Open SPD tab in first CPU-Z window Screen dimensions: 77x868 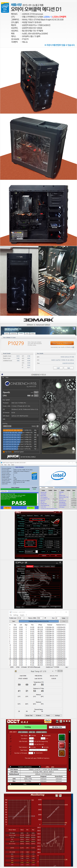42,516
